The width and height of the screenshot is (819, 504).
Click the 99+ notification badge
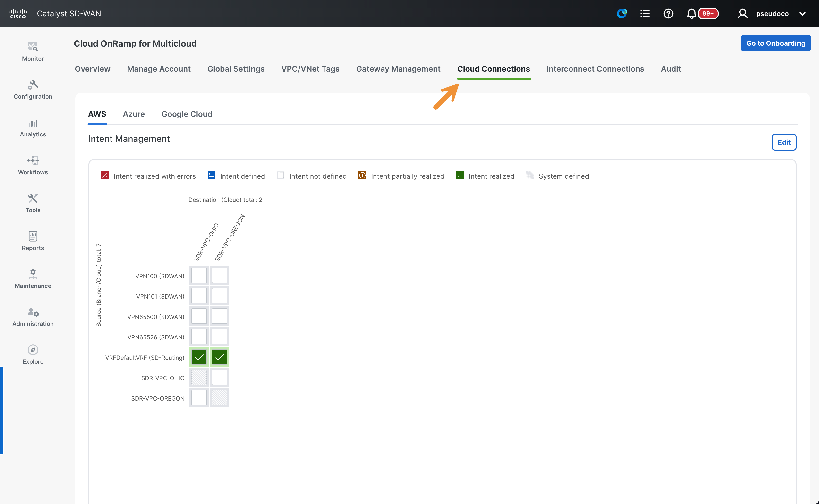[x=708, y=14]
